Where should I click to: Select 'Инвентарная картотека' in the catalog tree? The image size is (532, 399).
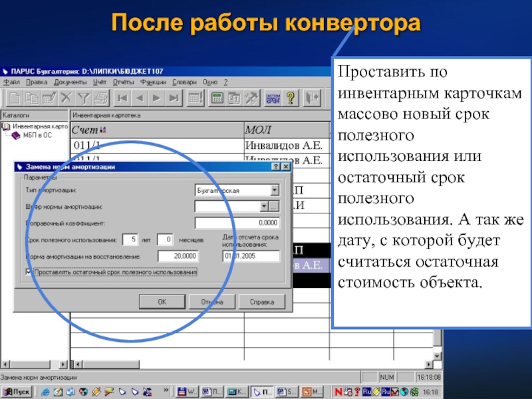[x=37, y=126]
